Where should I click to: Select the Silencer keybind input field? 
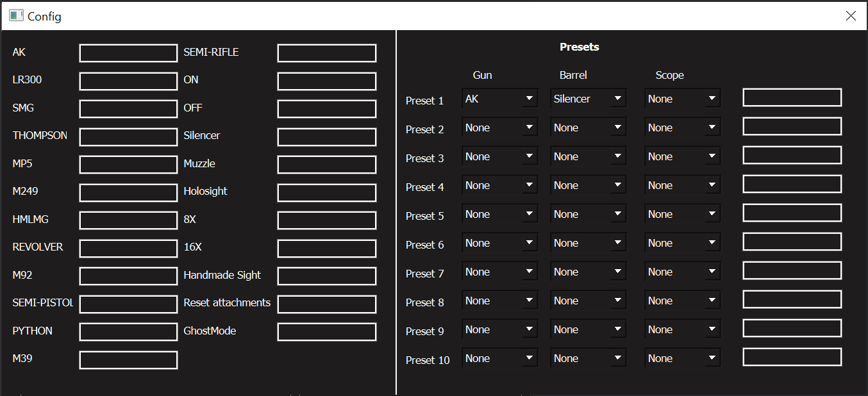326,136
